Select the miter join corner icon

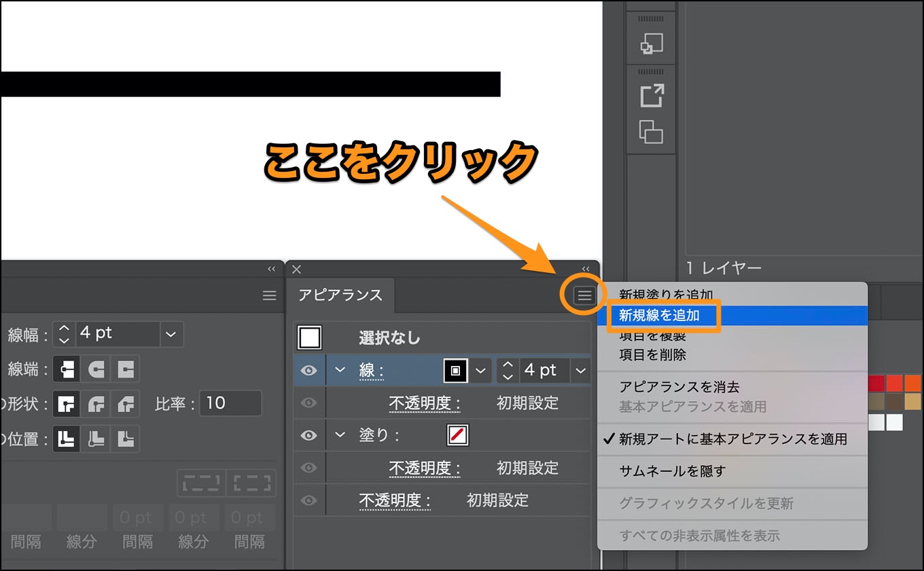[67, 404]
